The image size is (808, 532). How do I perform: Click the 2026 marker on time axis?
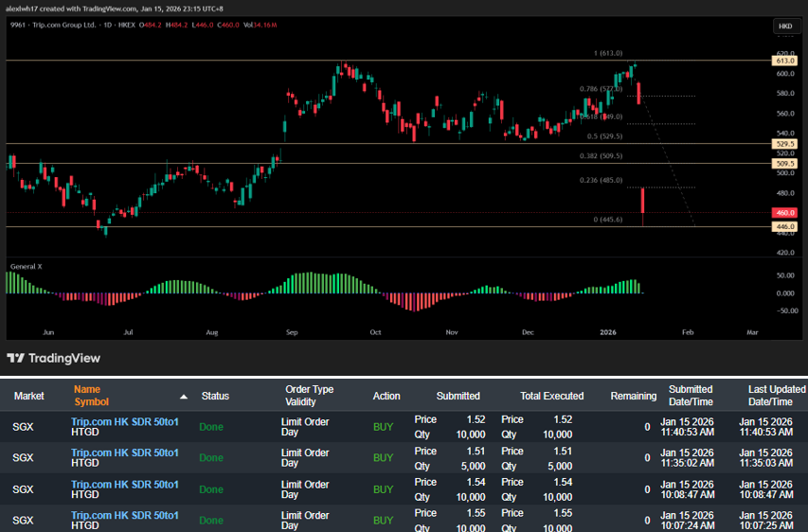point(608,332)
